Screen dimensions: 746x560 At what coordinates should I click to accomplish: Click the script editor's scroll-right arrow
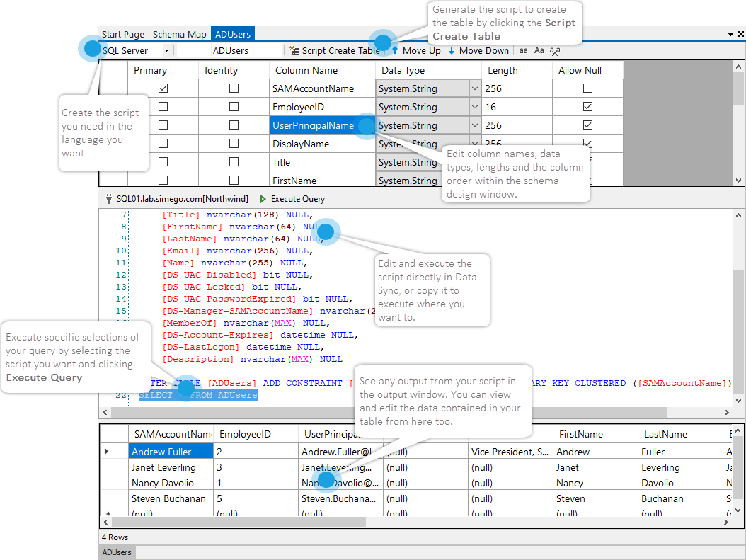pyautogui.click(x=726, y=412)
